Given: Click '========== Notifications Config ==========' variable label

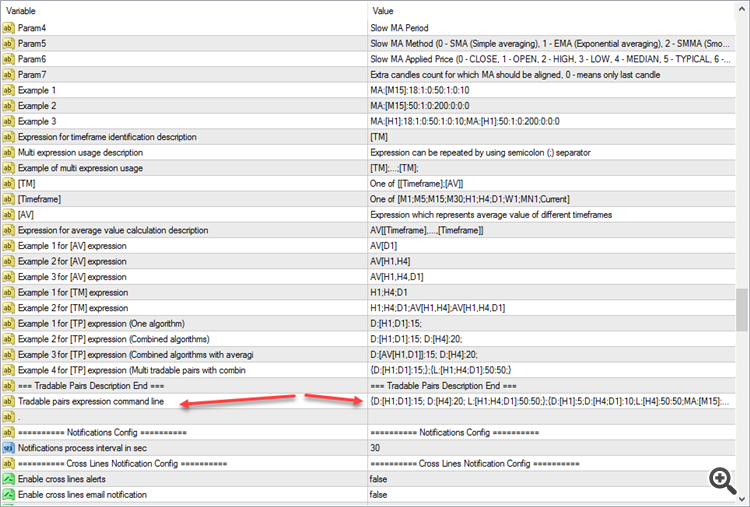Looking at the screenshot, I should point(102,432).
